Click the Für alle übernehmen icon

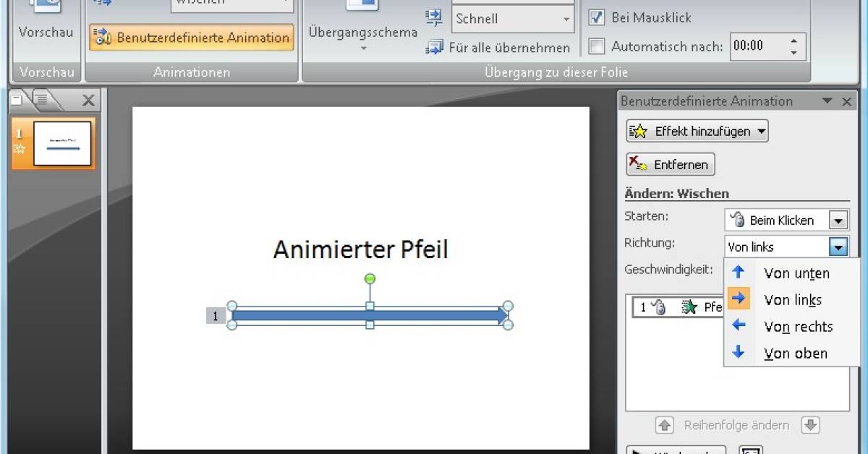click(x=435, y=48)
